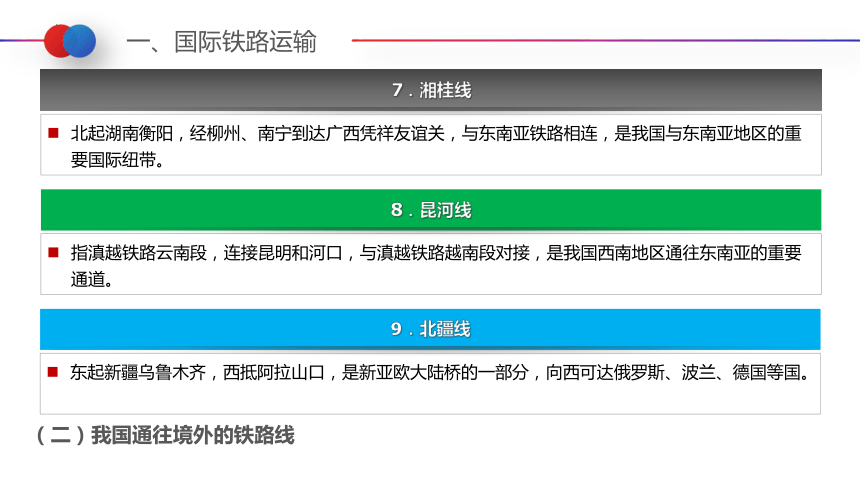Click the red bullet beside 北起湖南衡阳

pyautogui.click(x=53, y=133)
